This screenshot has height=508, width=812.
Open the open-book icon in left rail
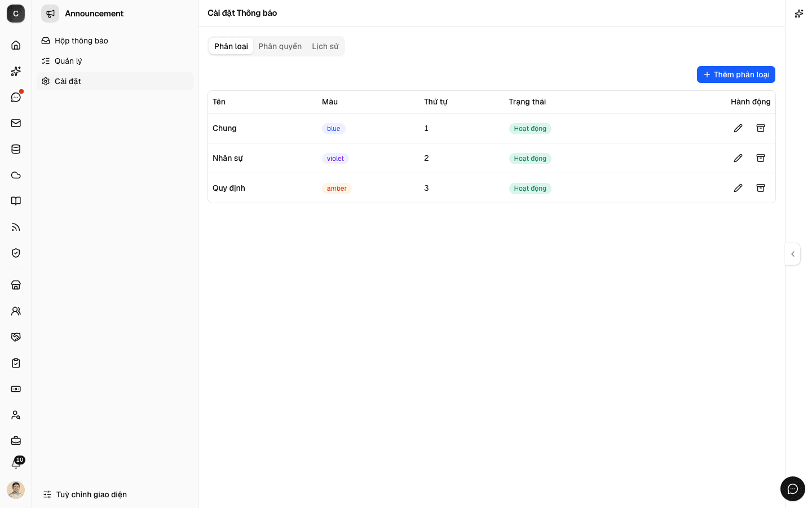(16, 201)
